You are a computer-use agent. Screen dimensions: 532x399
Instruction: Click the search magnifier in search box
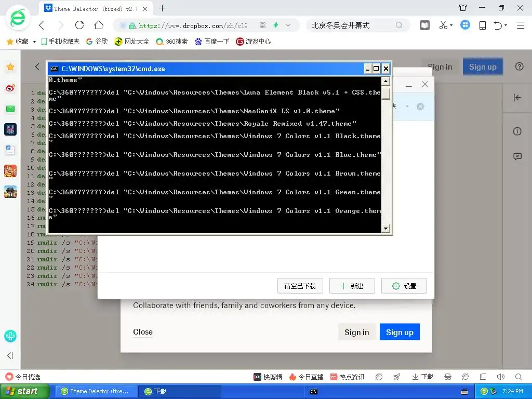click(399, 25)
